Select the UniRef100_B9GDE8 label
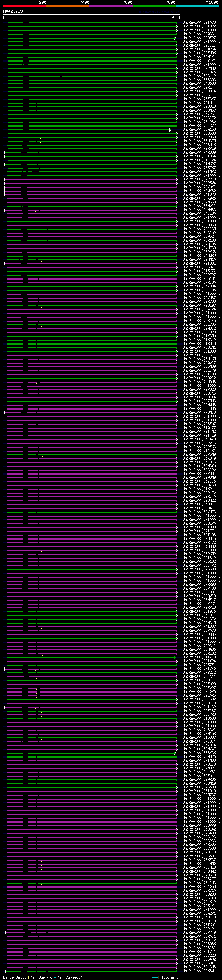 tap(199, 106)
